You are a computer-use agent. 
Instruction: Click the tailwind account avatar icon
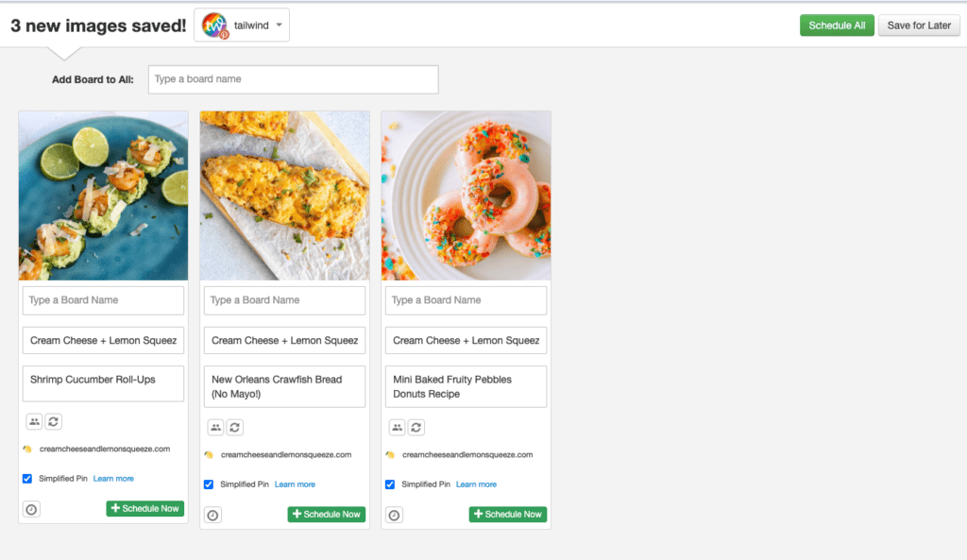point(215,25)
